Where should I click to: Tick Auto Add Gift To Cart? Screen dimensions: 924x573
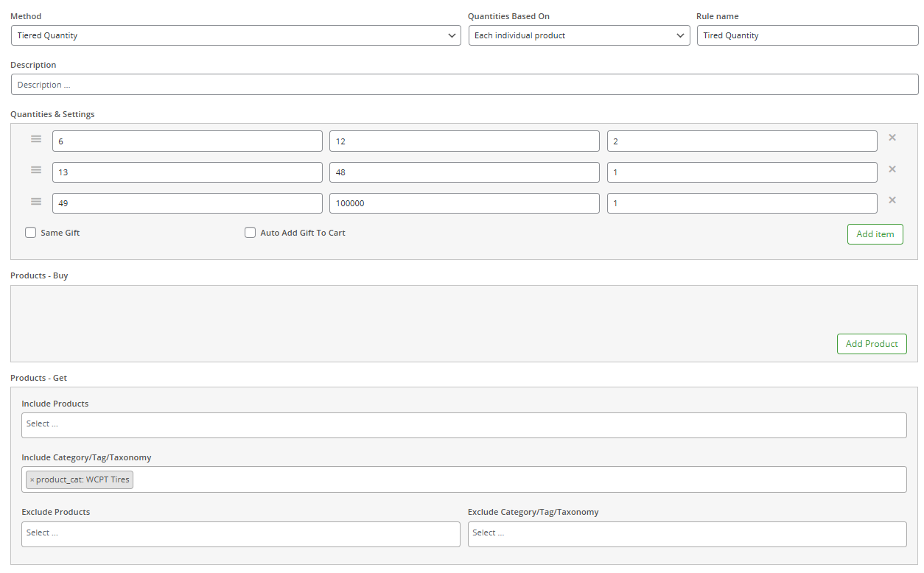(251, 233)
